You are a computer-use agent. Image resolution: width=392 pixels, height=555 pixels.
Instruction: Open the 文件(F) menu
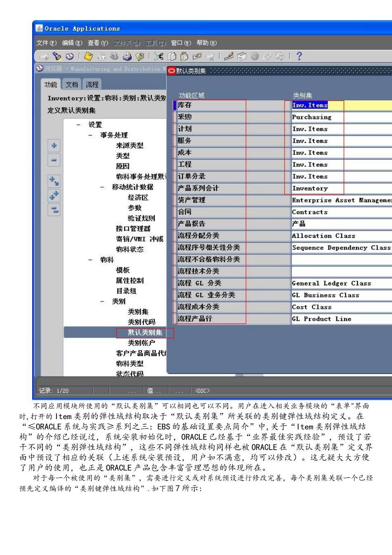tap(46, 43)
